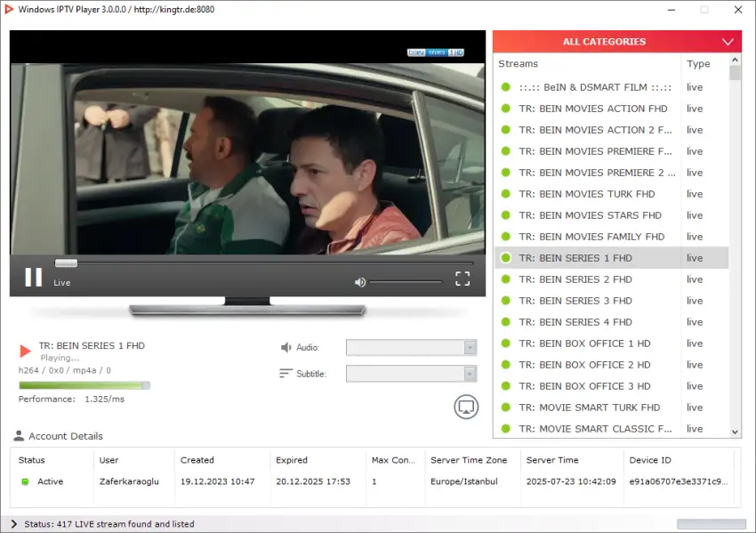Play TR: BEIN SERIES 4 FHD
Viewport: 756px width, 533px height.
tap(611, 322)
